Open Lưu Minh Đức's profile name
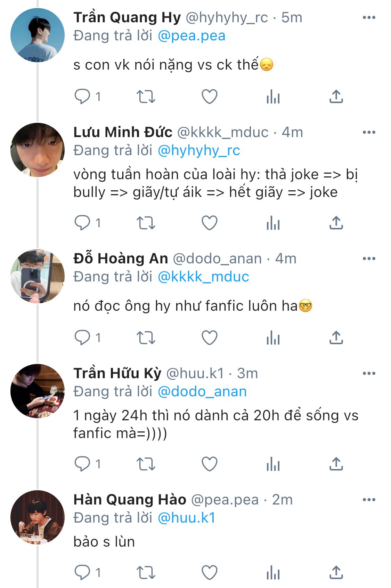 point(123,132)
